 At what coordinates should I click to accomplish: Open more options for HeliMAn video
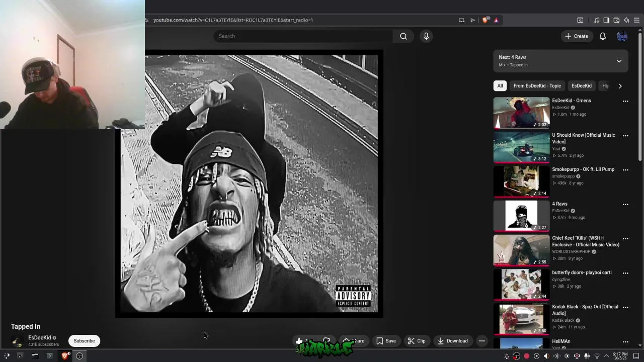625,342
